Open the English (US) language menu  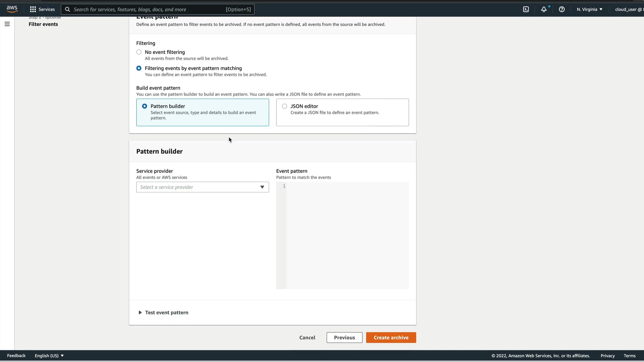pyautogui.click(x=49, y=356)
